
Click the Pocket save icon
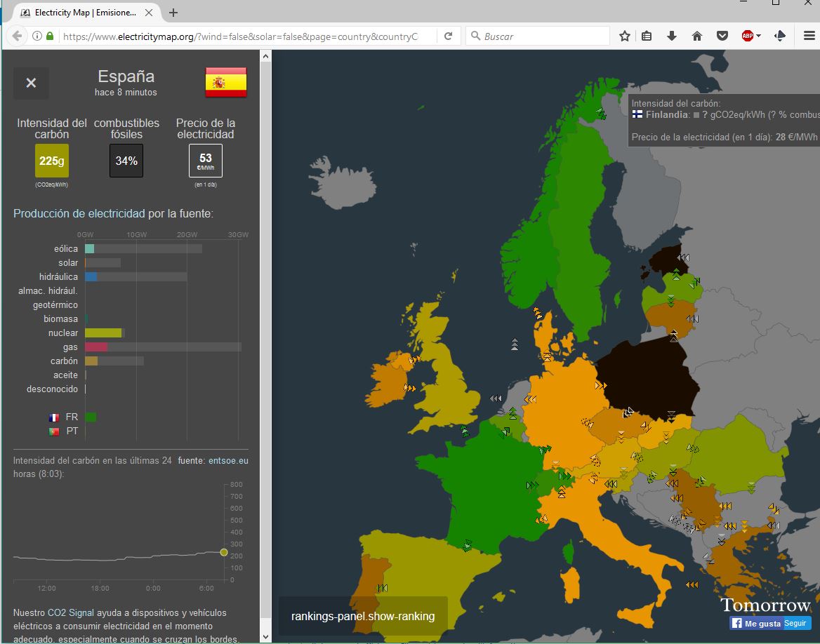(x=722, y=36)
